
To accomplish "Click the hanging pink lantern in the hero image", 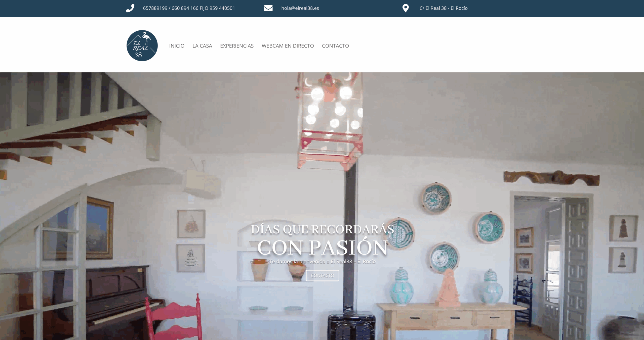I will tap(330, 121).
